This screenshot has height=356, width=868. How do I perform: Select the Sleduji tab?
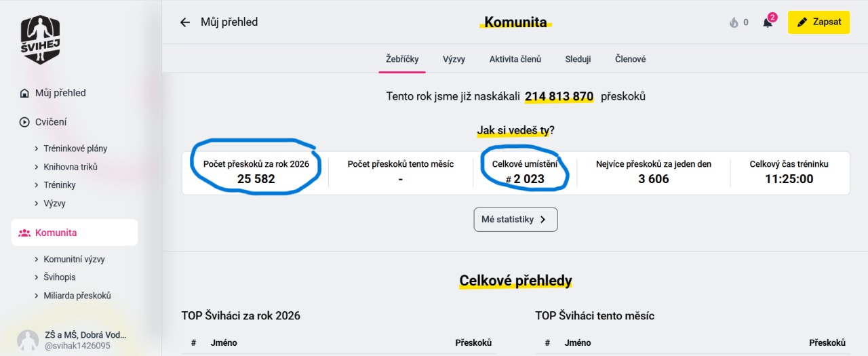click(578, 59)
